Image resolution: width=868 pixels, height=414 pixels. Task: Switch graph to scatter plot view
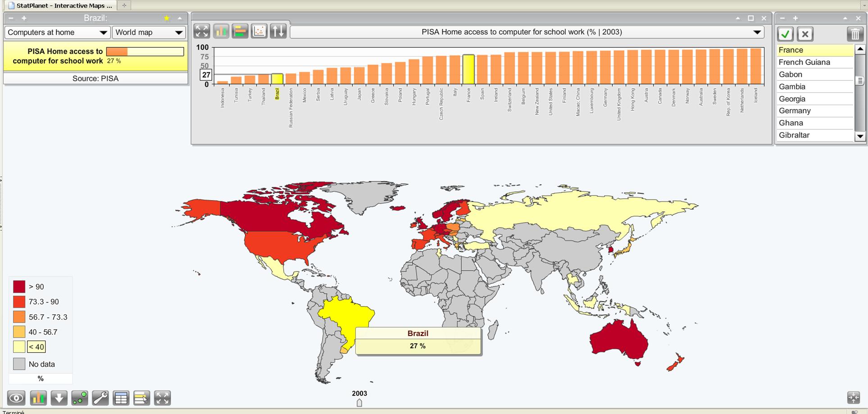(259, 31)
